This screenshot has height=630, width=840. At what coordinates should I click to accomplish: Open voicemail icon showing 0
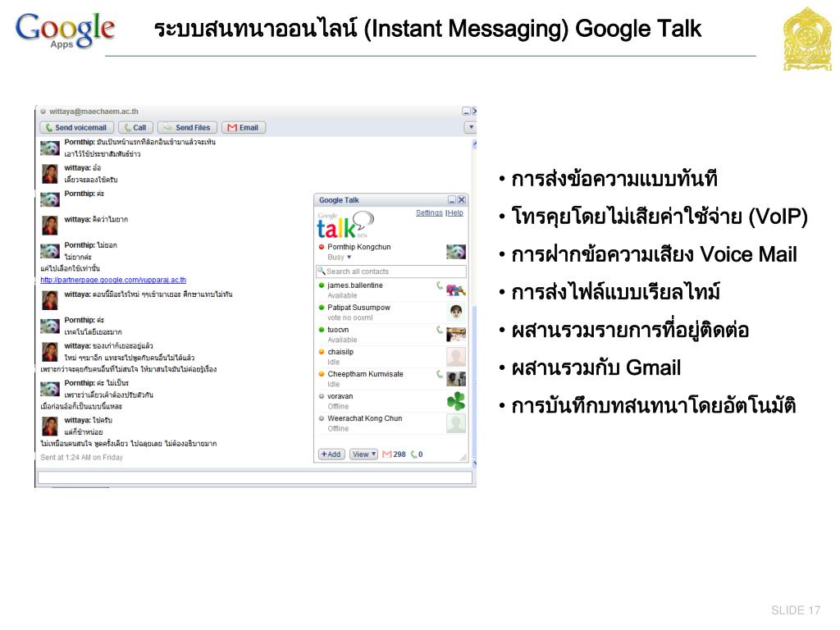417,454
